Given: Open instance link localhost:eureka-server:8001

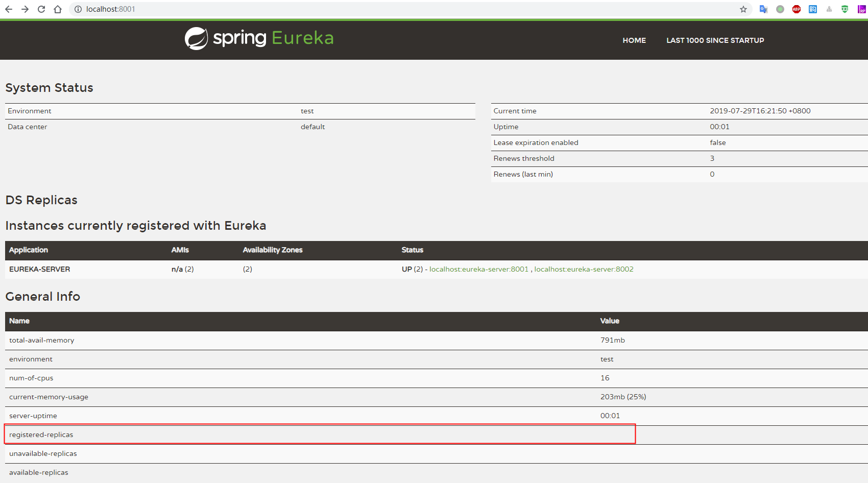Looking at the screenshot, I should (479, 269).
